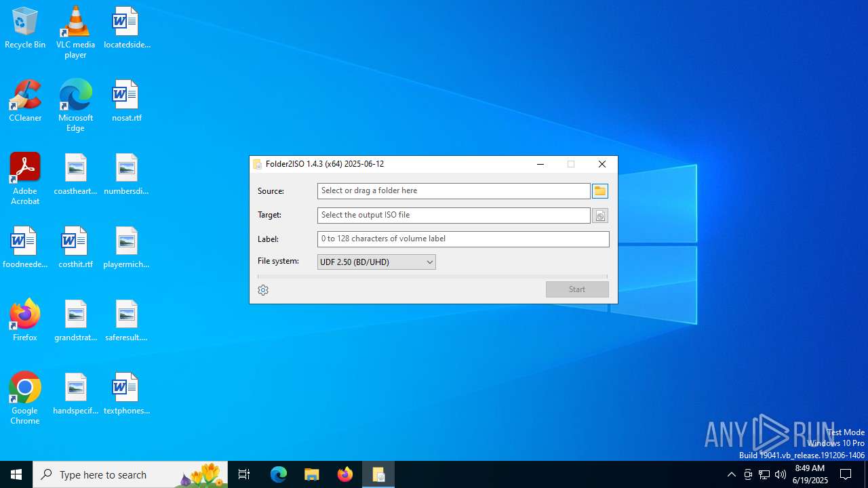Viewport: 868px width, 488px height.
Task: Close the Folder2ISO window
Action: [602, 164]
